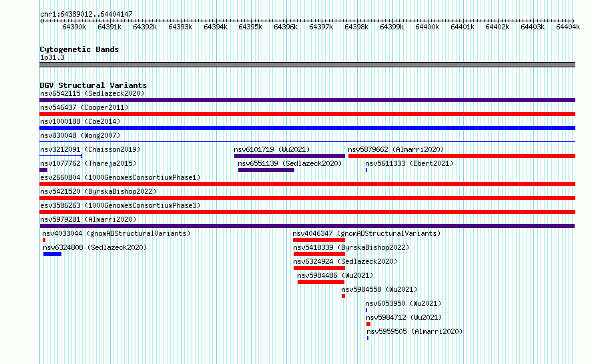Open the nsv5984486 (Wu2021) label
Viewport: 594px width, 364px height.
coord(335,275)
